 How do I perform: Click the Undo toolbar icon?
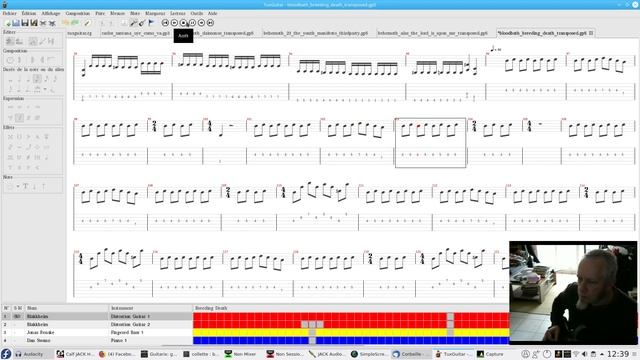click(x=65, y=23)
